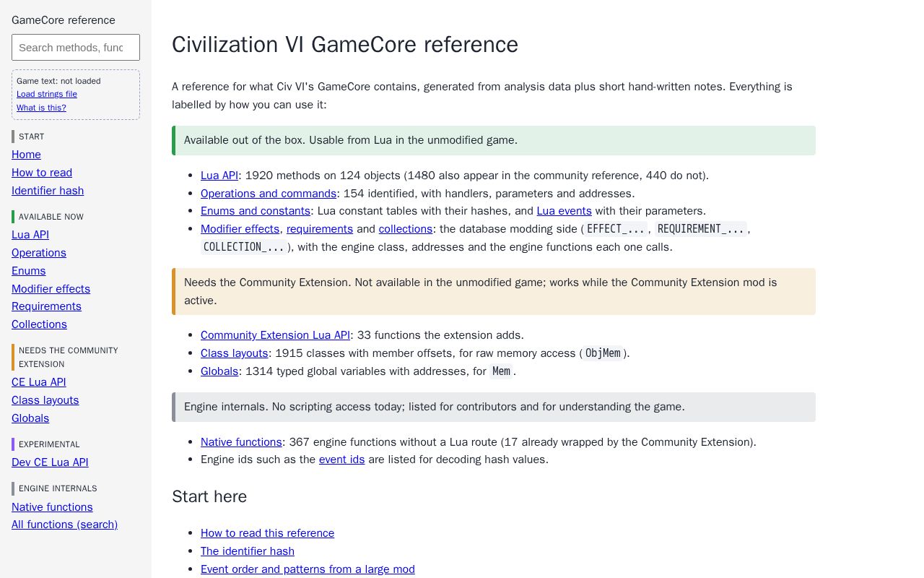Click the search methods input field

click(76, 47)
